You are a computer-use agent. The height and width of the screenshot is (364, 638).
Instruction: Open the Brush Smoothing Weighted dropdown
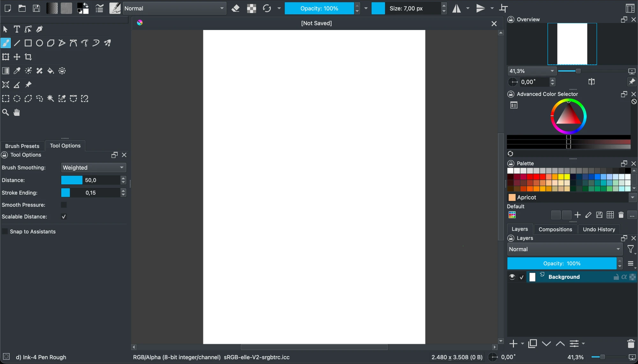click(x=93, y=167)
